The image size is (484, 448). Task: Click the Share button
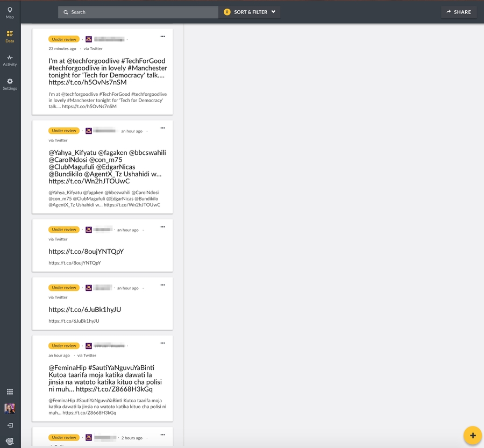pyautogui.click(x=459, y=12)
